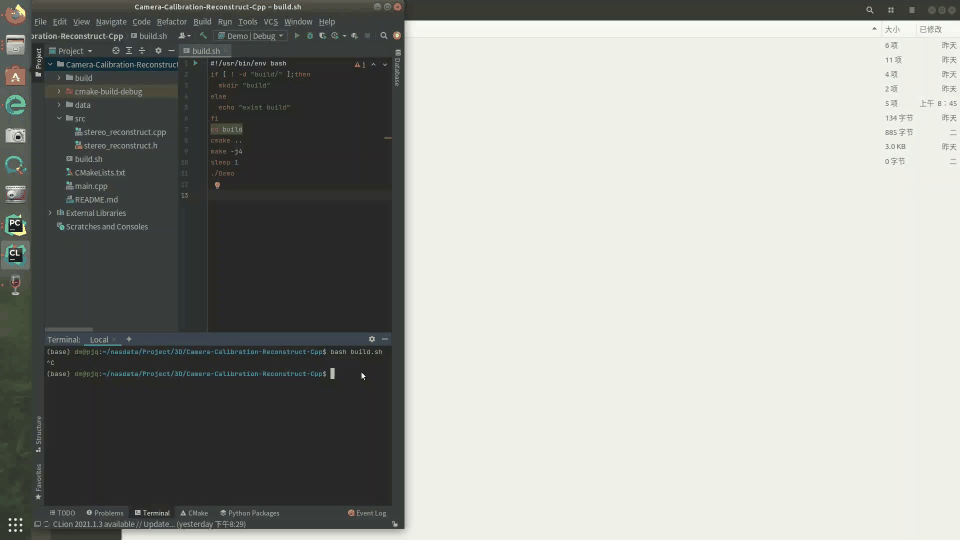The width and height of the screenshot is (960, 540).
Task: Go to next highlighted error arrow
Action: pos(385,64)
